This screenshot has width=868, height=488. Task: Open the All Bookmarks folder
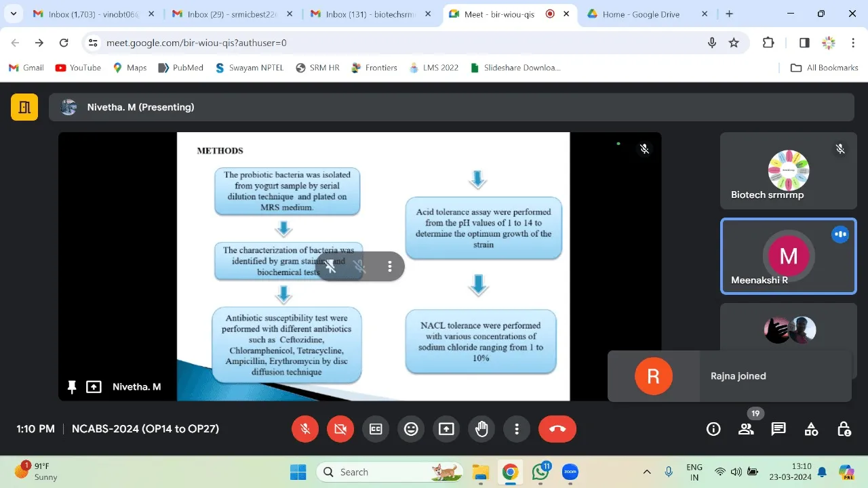(x=825, y=68)
